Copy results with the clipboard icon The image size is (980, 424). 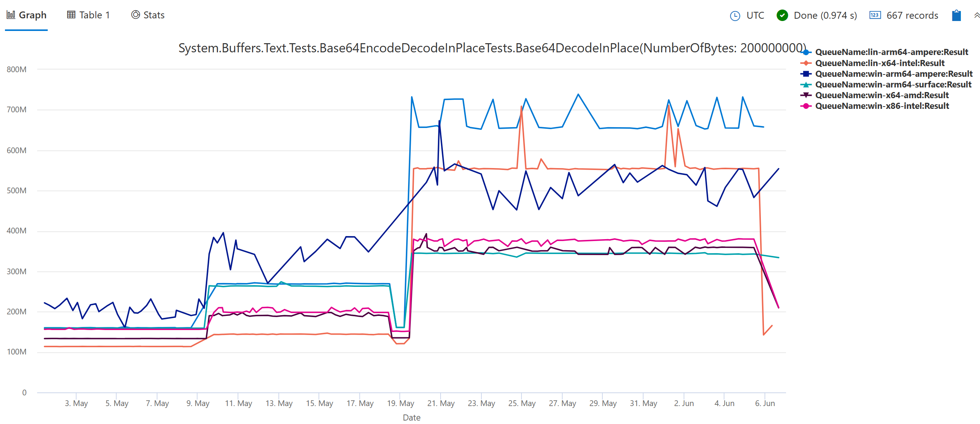pos(956,16)
